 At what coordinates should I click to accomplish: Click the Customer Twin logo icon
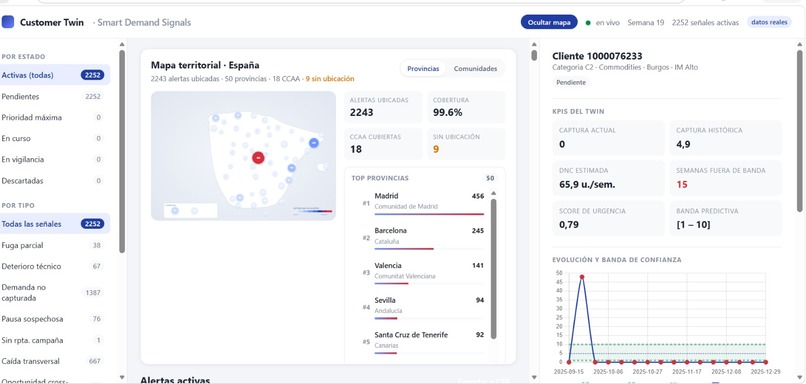pos(8,22)
